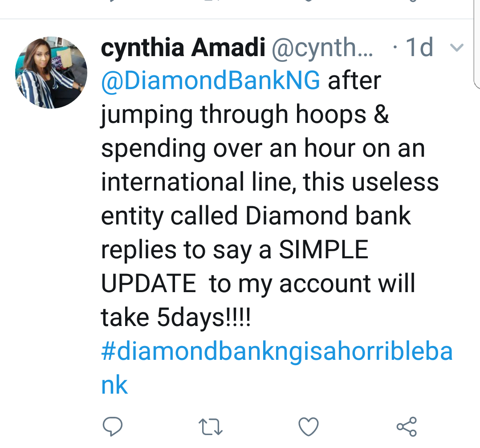Click the 'after' word beside the @DiamondBankNG mention
The image size is (480, 448).
click(x=354, y=81)
